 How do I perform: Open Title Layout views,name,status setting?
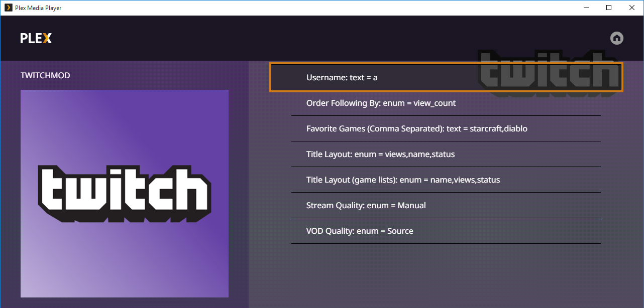pyautogui.click(x=446, y=154)
